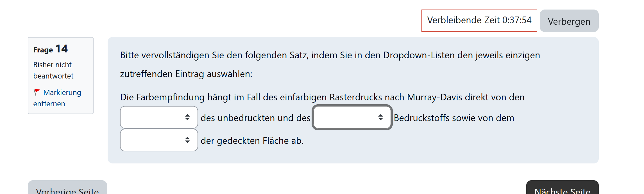Open the dropdown before "der gedeckten Fläche"
Image resolution: width=644 pixels, height=194 pixels.
click(x=159, y=140)
